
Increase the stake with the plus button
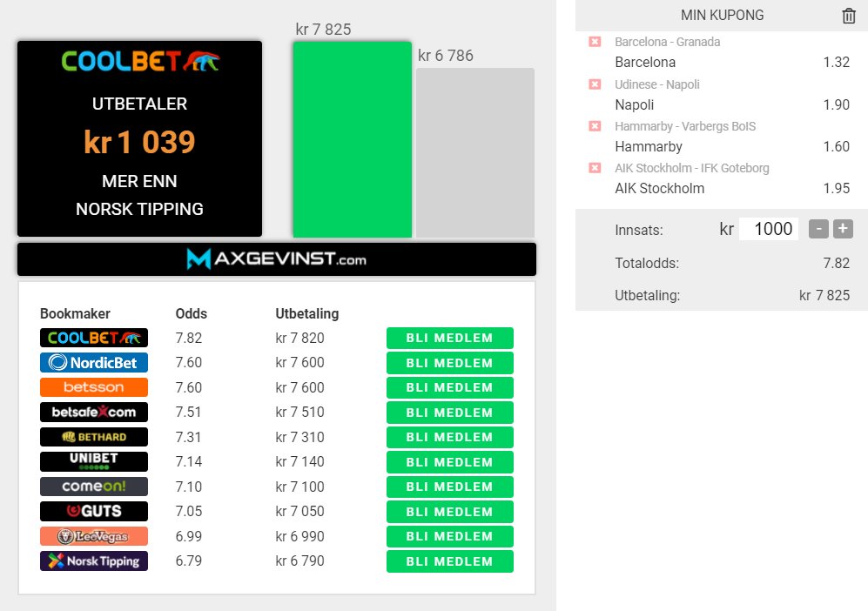(843, 229)
